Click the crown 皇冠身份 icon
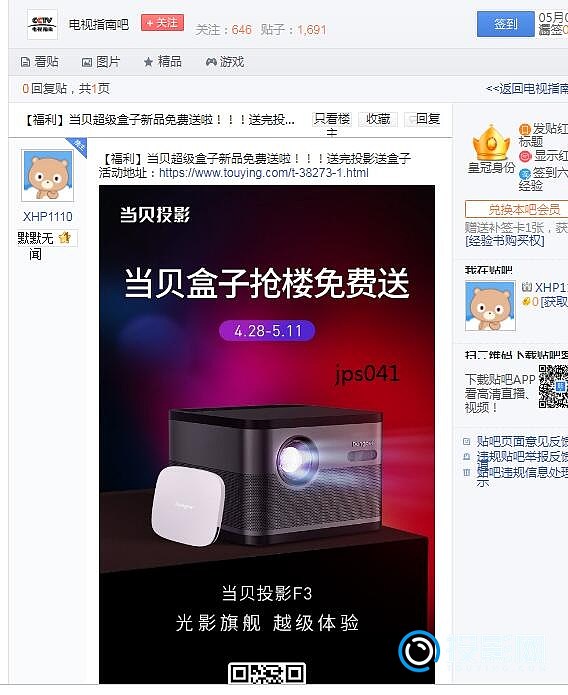This screenshot has width=568, height=695. pos(491,144)
